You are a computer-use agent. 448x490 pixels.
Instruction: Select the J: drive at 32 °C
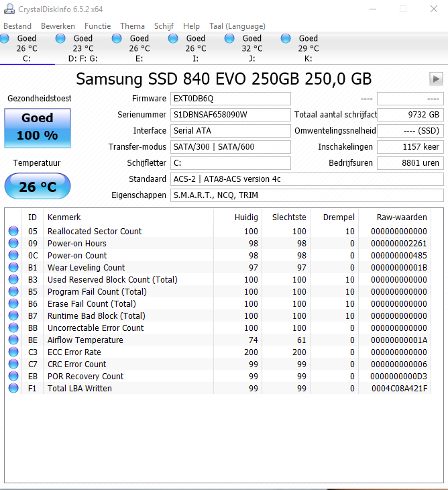(245, 48)
